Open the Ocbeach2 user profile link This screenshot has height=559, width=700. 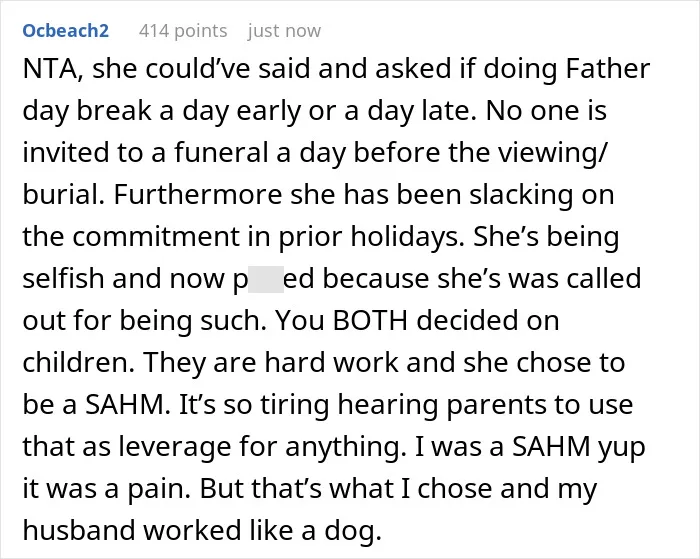pos(66,31)
